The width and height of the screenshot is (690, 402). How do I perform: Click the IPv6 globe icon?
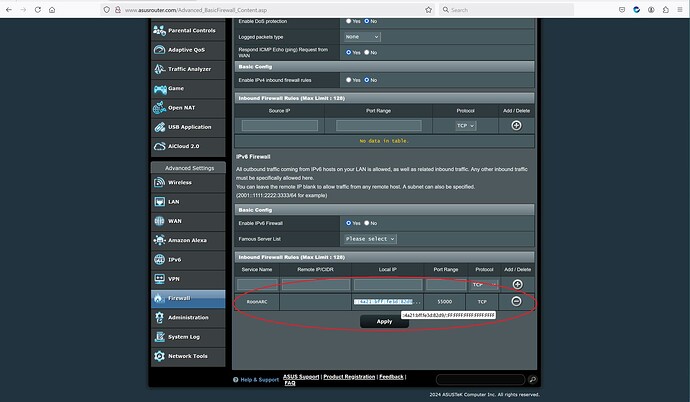159,259
